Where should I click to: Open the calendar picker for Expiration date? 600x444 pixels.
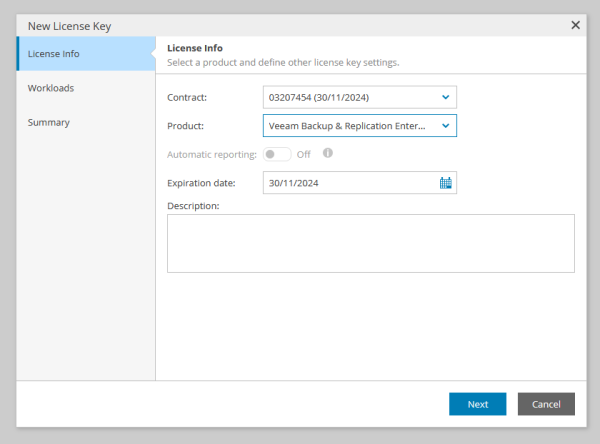(445, 183)
